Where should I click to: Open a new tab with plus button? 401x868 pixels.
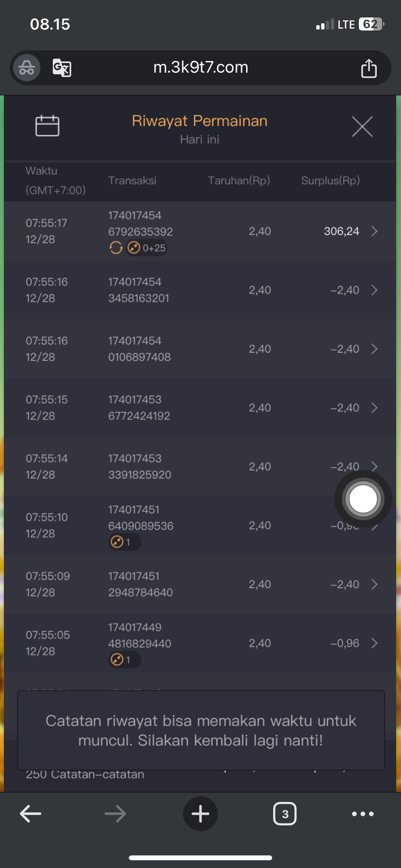[200, 814]
